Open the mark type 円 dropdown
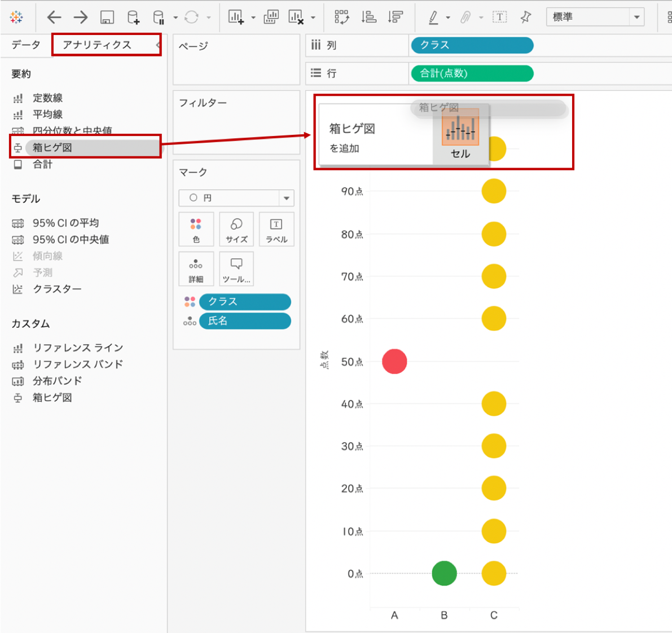Image resolution: width=672 pixels, height=633 pixels. click(236, 198)
